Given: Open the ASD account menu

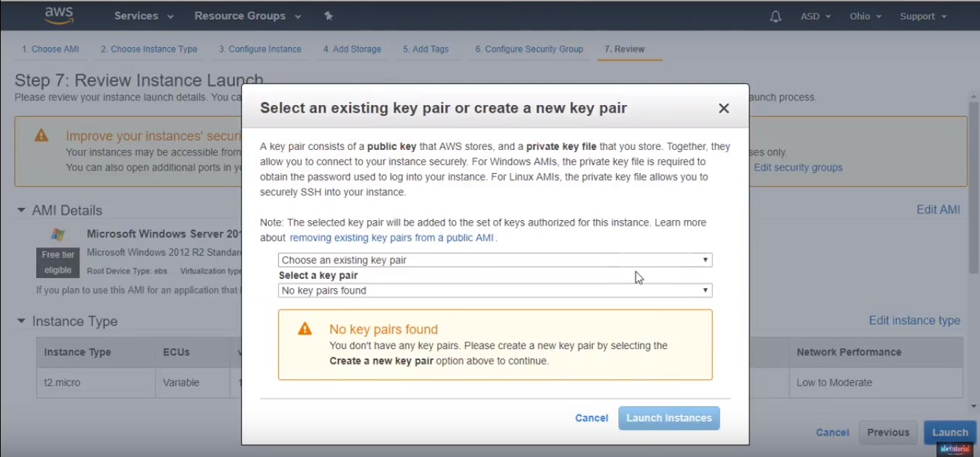Looking at the screenshot, I should pos(815,16).
